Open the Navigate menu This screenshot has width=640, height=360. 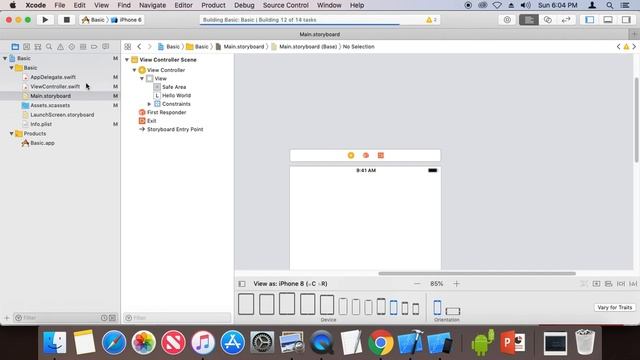tap(152, 5)
